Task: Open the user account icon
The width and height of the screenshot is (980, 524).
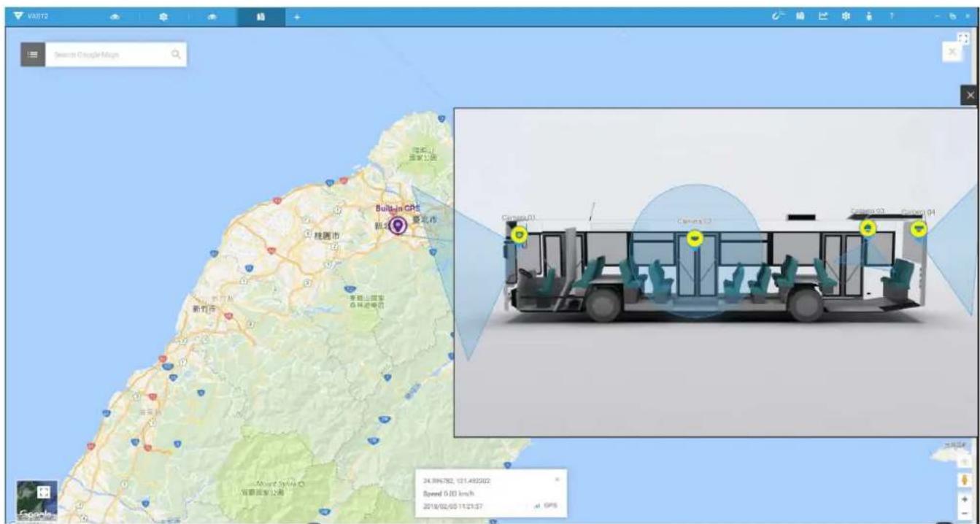Action: (869, 16)
